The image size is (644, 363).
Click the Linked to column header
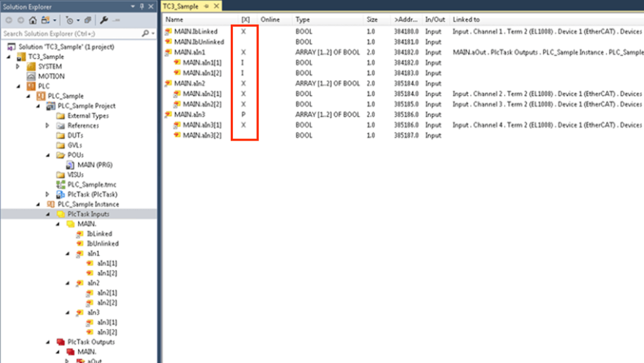pyautogui.click(x=466, y=20)
